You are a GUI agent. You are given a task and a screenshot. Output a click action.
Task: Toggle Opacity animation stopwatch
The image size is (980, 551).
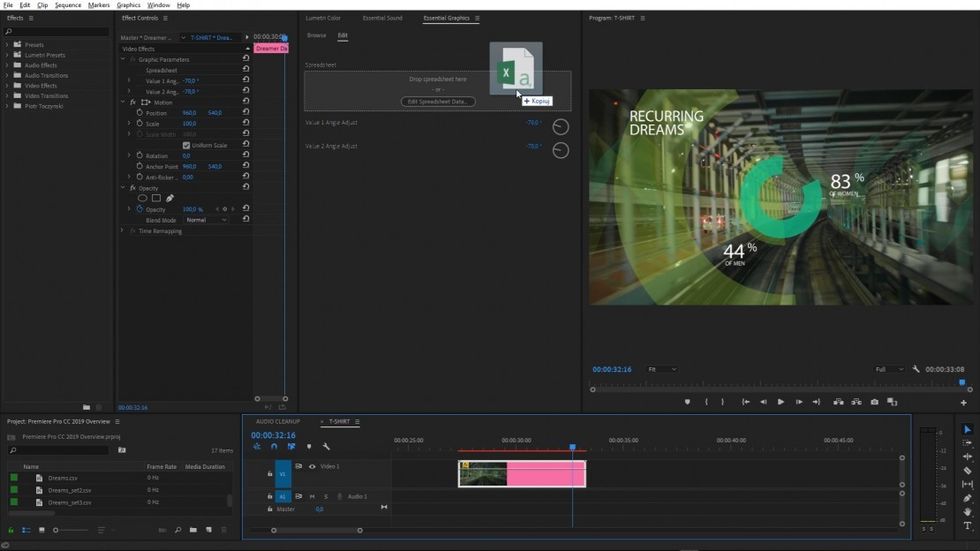coord(139,209)
